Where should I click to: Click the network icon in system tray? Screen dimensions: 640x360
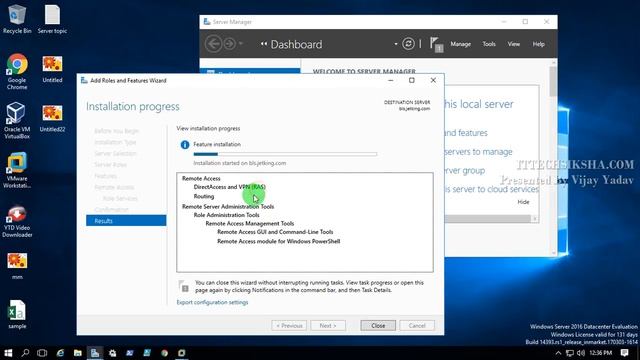570,353
